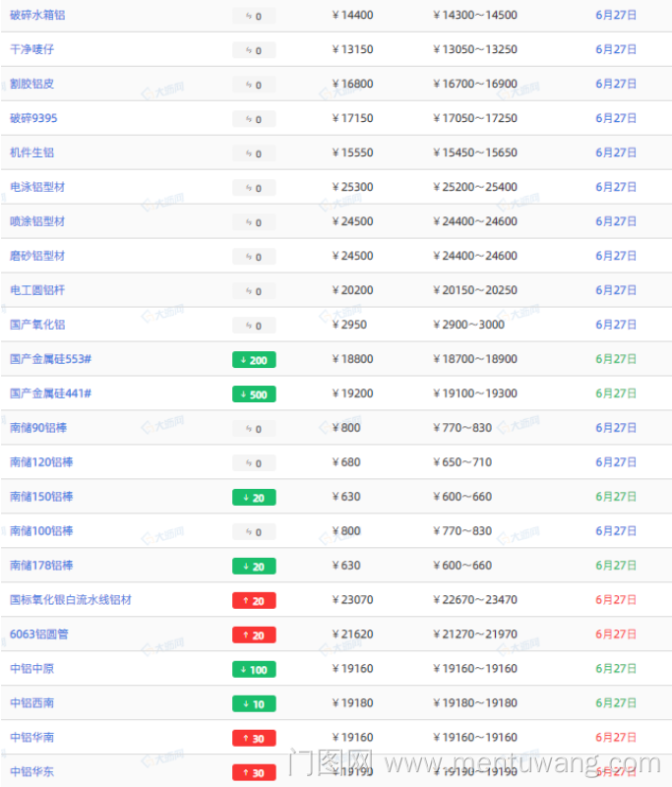Click the red up 20 badge for 6063铝圆管
The width and height of the screenshot is (672, 787).
click(254, 636)
